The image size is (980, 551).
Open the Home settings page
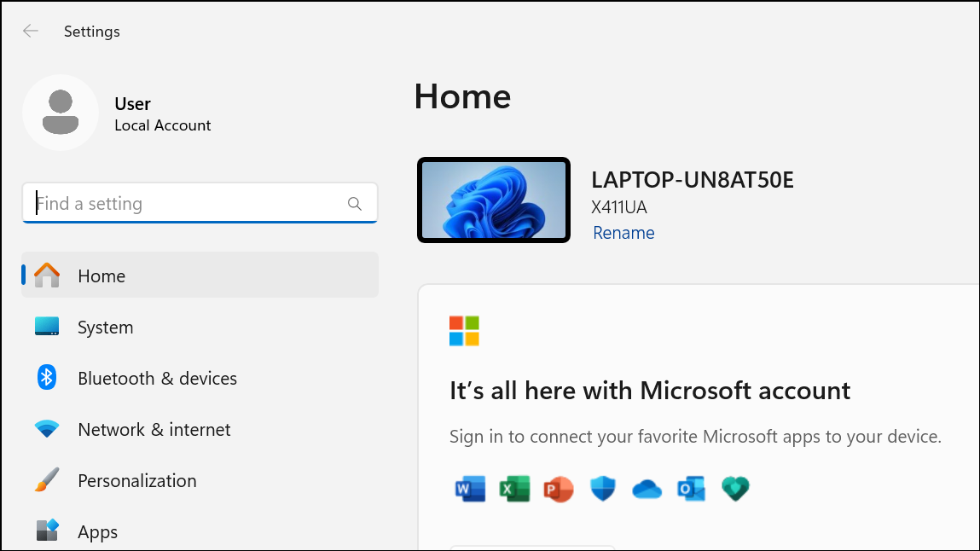pos(200,275)
